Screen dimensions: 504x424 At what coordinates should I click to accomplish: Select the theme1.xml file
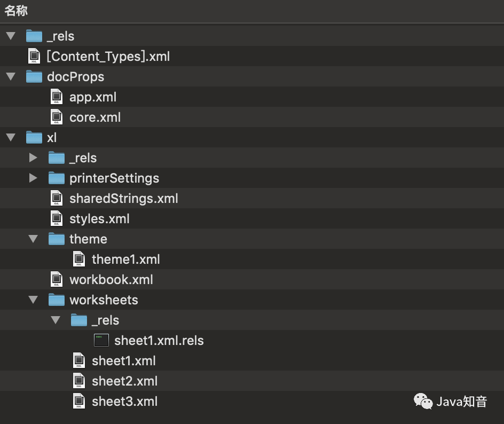(125, 260)
